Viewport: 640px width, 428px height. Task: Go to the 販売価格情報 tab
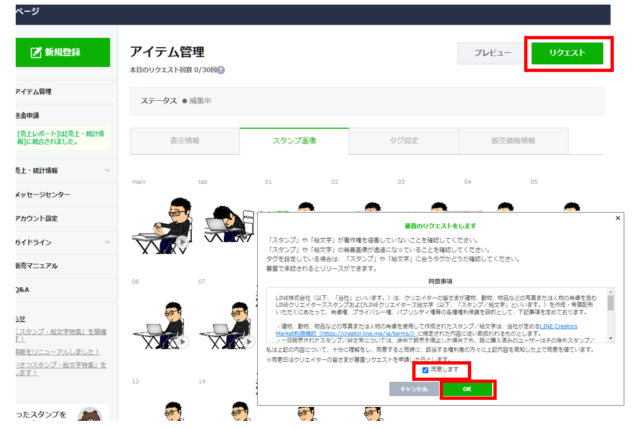513,141
